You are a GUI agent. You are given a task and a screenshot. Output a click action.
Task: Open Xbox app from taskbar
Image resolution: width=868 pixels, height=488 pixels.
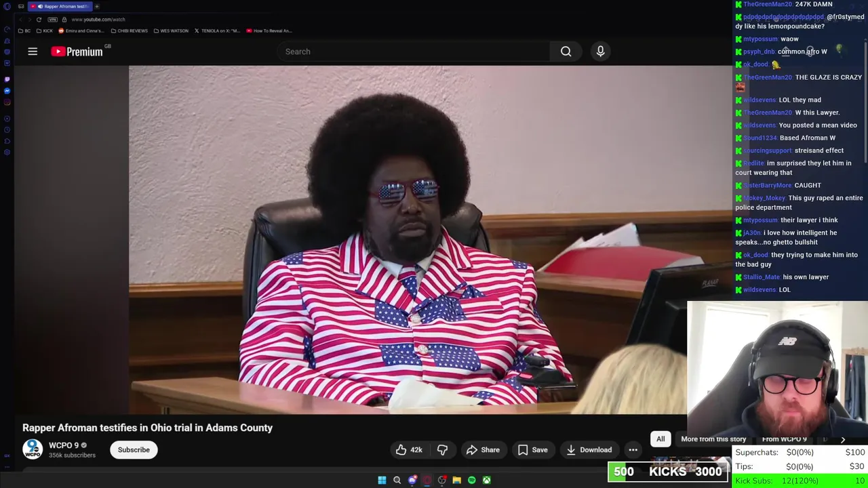point(486,480)
